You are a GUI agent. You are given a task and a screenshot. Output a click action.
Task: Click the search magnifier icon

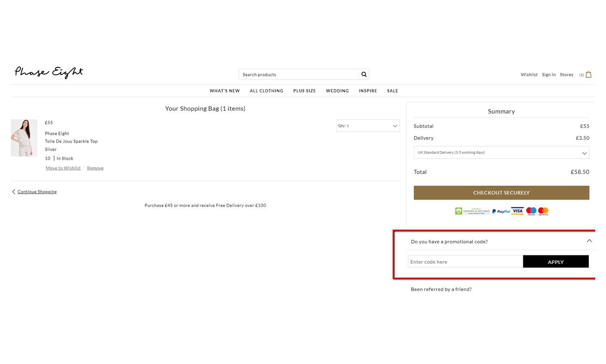pos(364,74)
